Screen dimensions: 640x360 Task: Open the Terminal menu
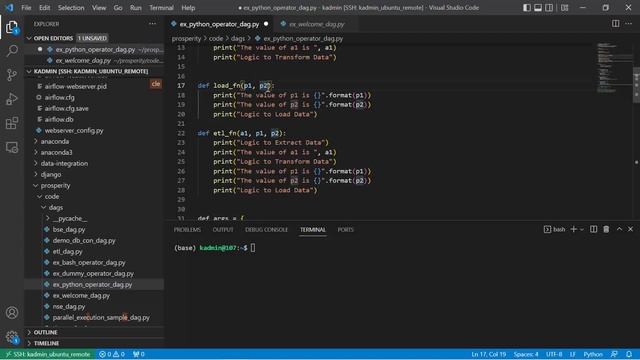[161, 8]
